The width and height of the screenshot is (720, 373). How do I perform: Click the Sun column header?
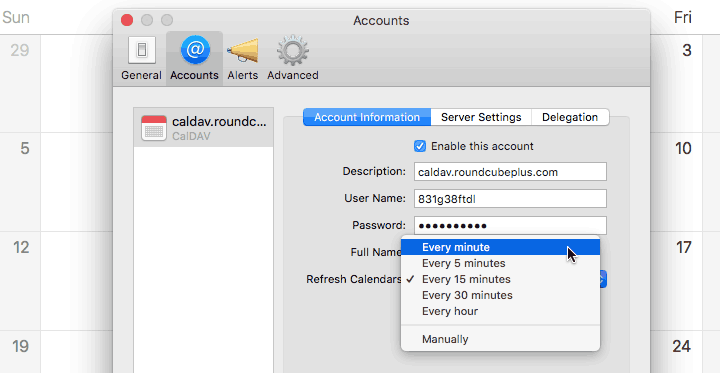(x=16, y=17)
